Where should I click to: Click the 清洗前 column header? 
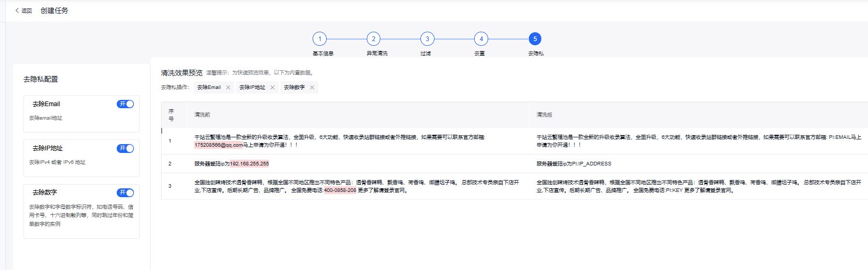tap(202, 114)
